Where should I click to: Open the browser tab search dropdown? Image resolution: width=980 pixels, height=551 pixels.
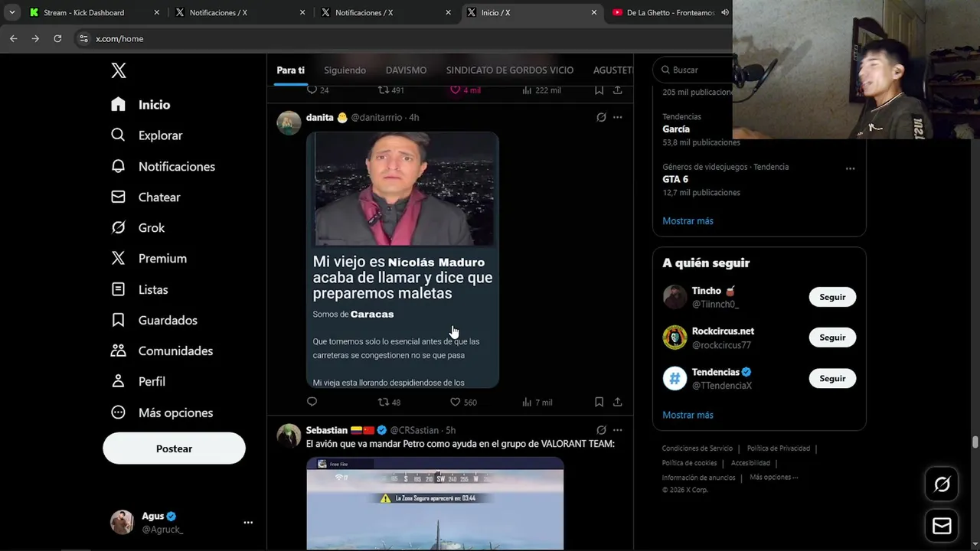pos(11,12)
